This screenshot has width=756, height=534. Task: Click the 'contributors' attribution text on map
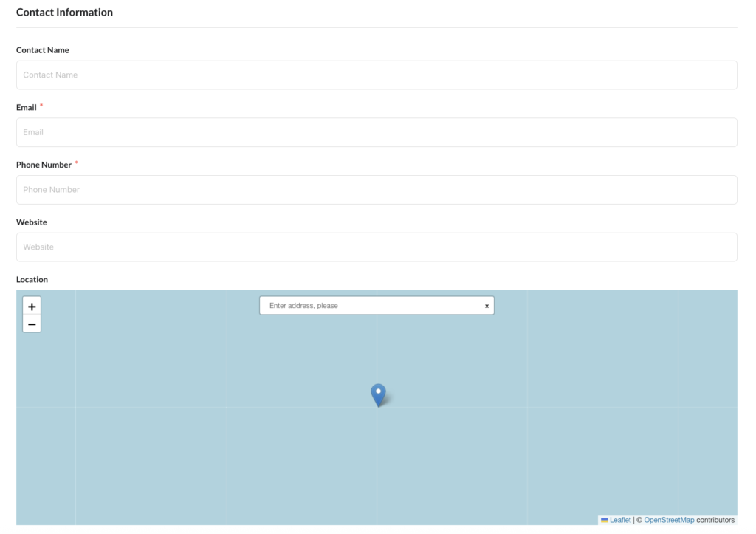pos(715,521)
